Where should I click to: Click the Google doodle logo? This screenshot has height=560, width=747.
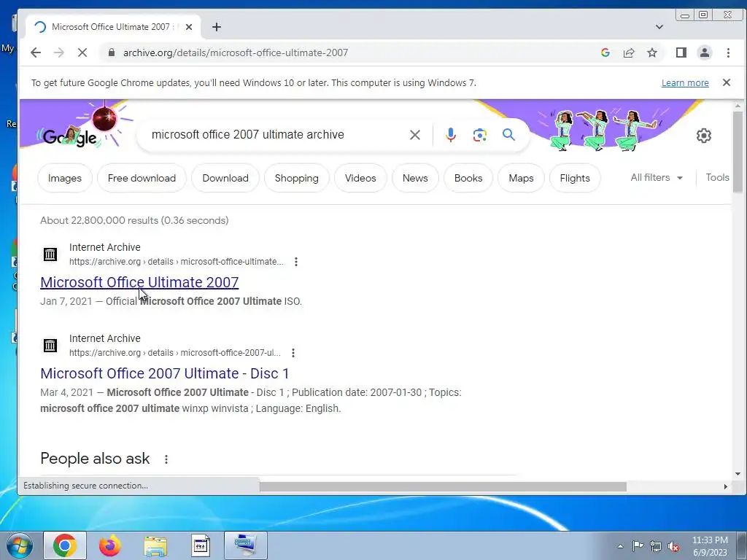pos(70,137)
